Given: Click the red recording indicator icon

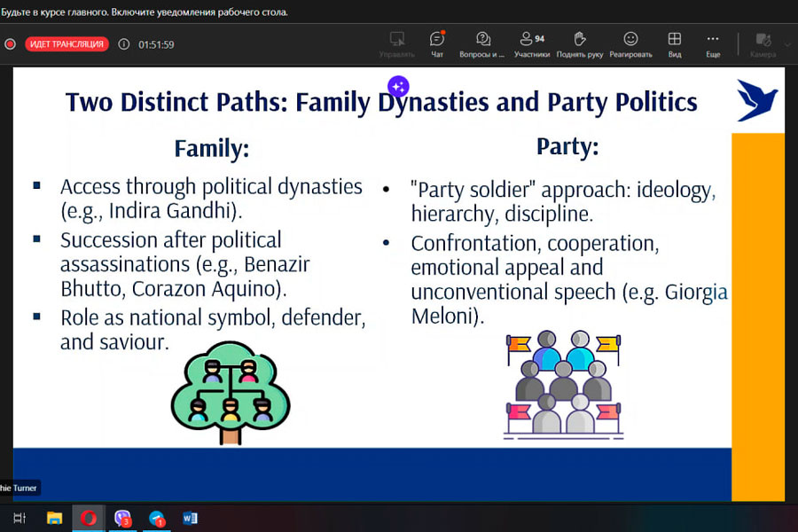Looking at the screenshot, I should 10,44.
